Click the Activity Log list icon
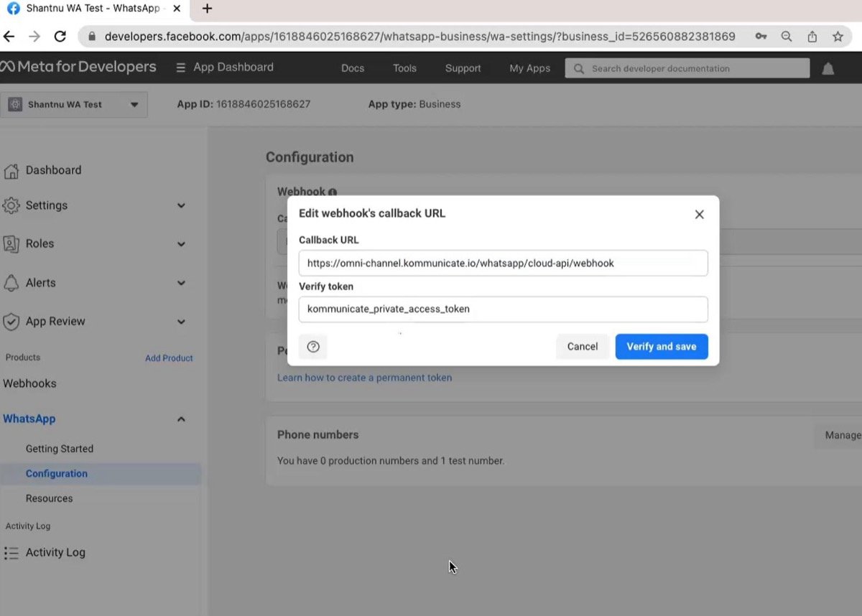This screenshot has height=616, width=862. (11, 553)
